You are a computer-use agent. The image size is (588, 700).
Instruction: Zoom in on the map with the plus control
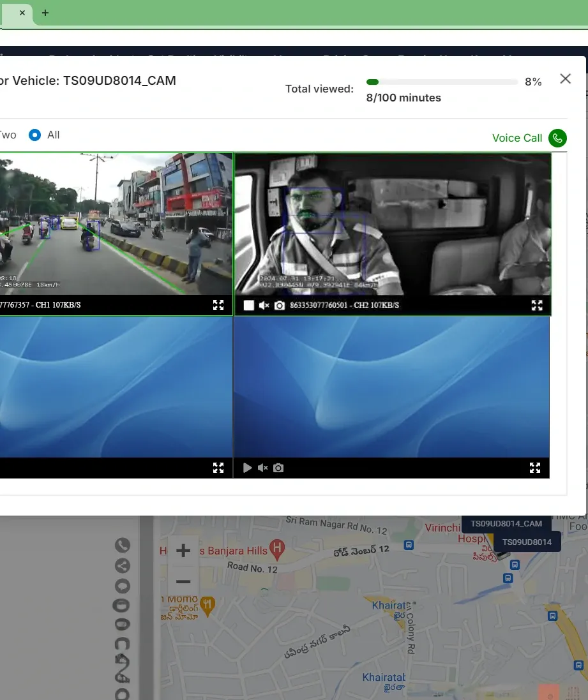tap(183, 549)
